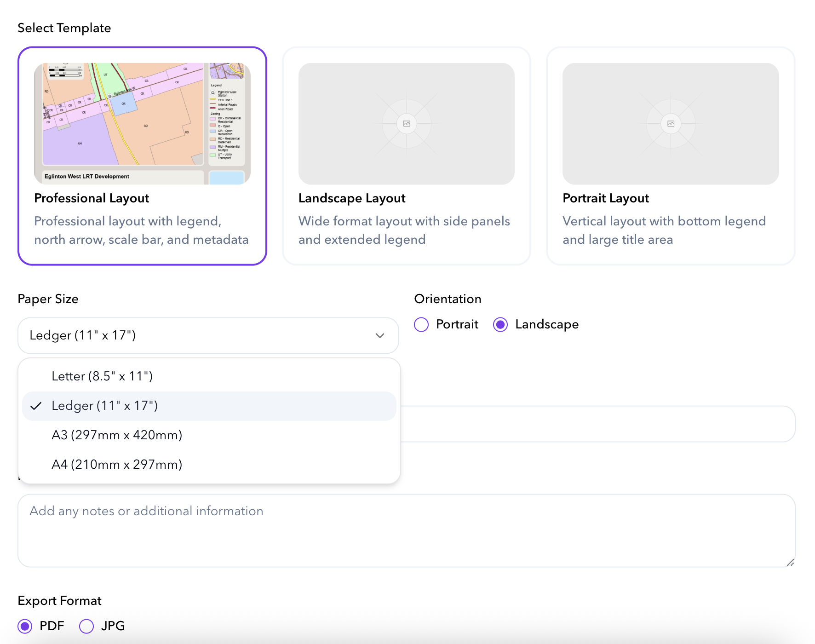Pick A4 (210mm x 297mm) paper size

click(x=117, y=465)
